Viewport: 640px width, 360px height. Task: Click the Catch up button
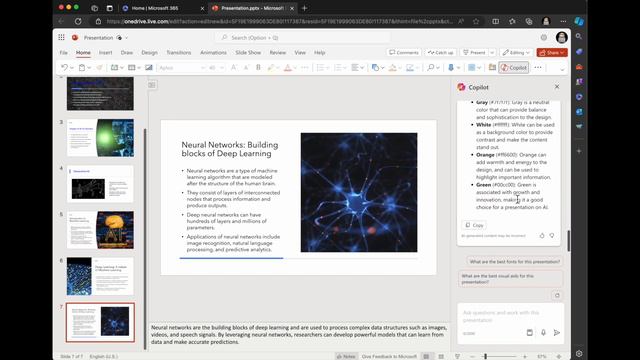click(x=440, y=53)
